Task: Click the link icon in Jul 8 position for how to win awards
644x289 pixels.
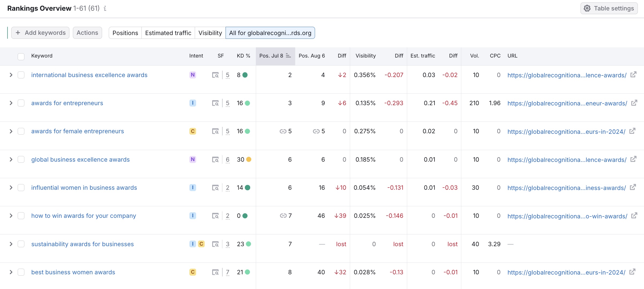Action: [x=283, y=216]
